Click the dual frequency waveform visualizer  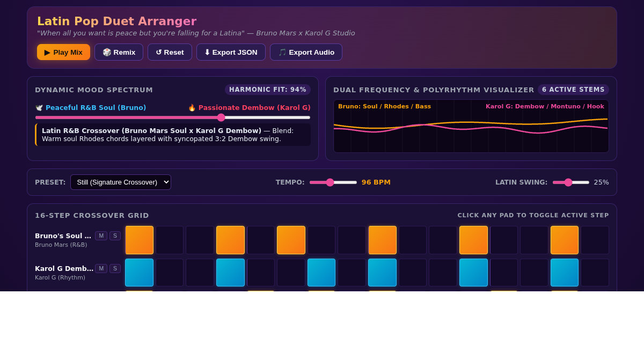click(471, 126)
